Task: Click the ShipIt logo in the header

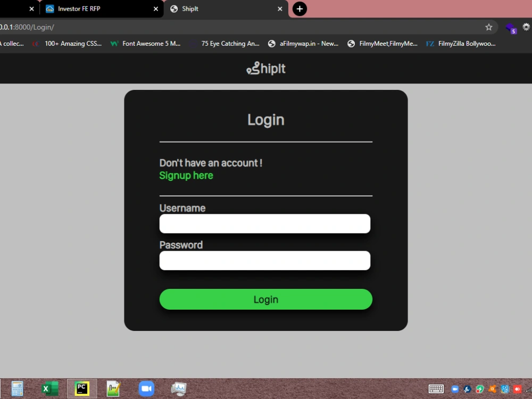Action: pyautogui.click(x=265, y=69)
